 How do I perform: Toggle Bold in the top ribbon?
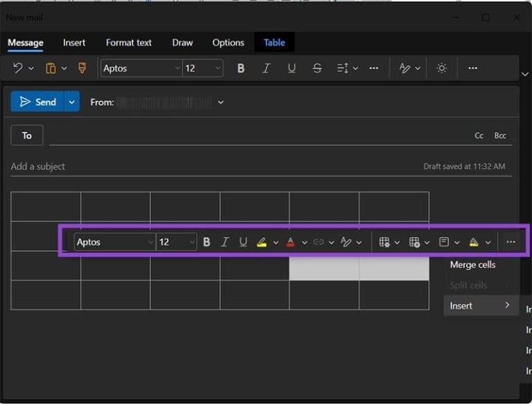(241, 69)
